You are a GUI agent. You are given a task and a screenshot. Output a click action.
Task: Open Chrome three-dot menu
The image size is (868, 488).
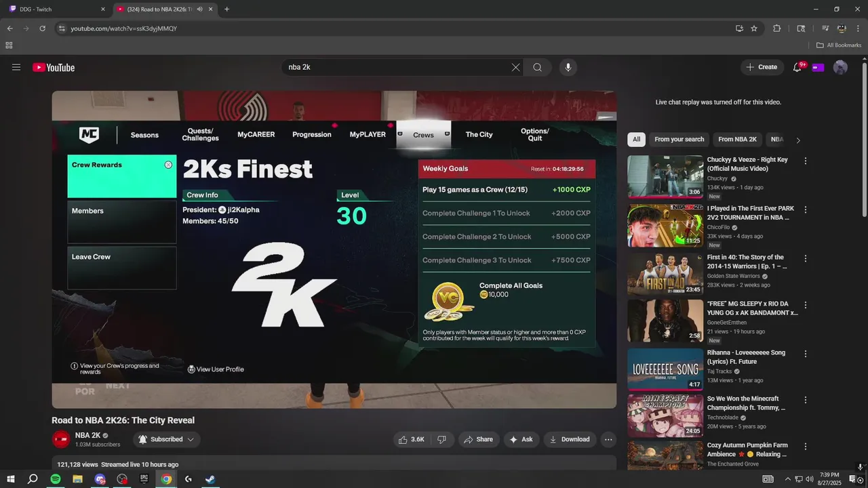pyautogui.click(x=857, y=28)
